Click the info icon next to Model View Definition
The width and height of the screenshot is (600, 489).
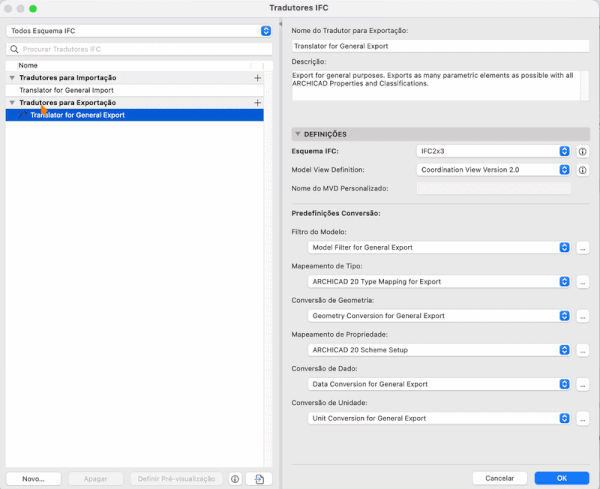582,170
